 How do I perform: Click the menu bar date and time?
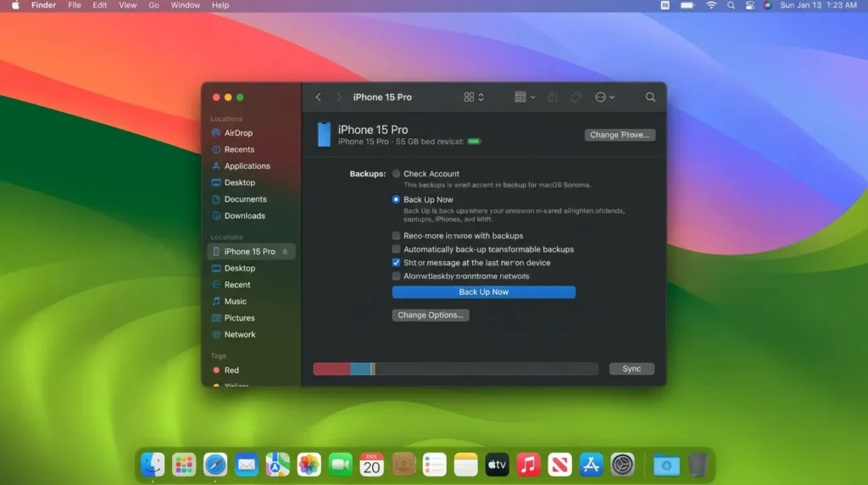click(x=818, y=6)
